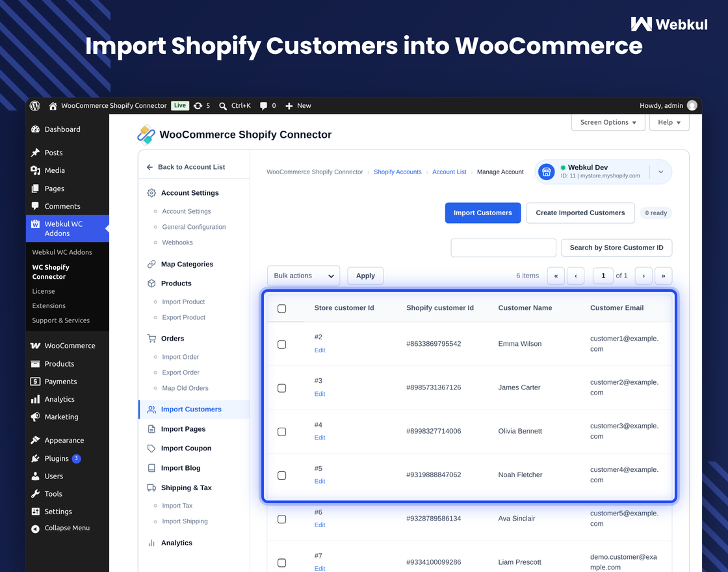Click the plus New icon in admin bar

coord(289,106)
